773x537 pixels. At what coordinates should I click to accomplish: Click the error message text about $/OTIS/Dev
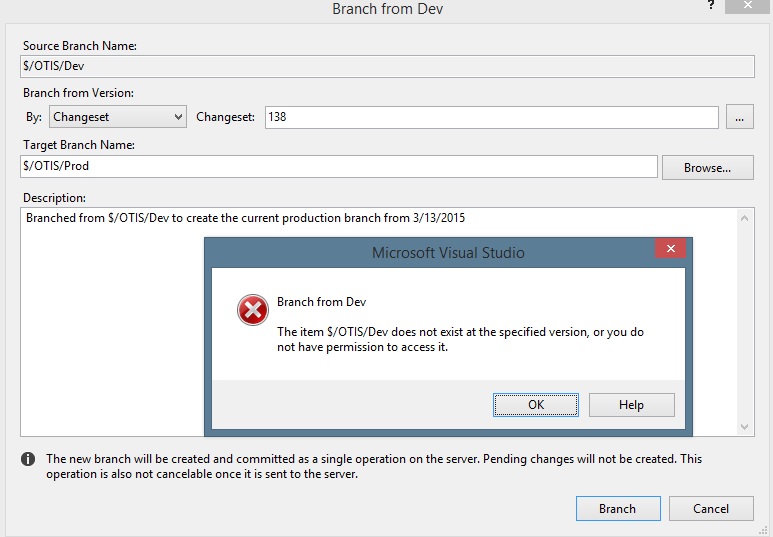(460, 339)
